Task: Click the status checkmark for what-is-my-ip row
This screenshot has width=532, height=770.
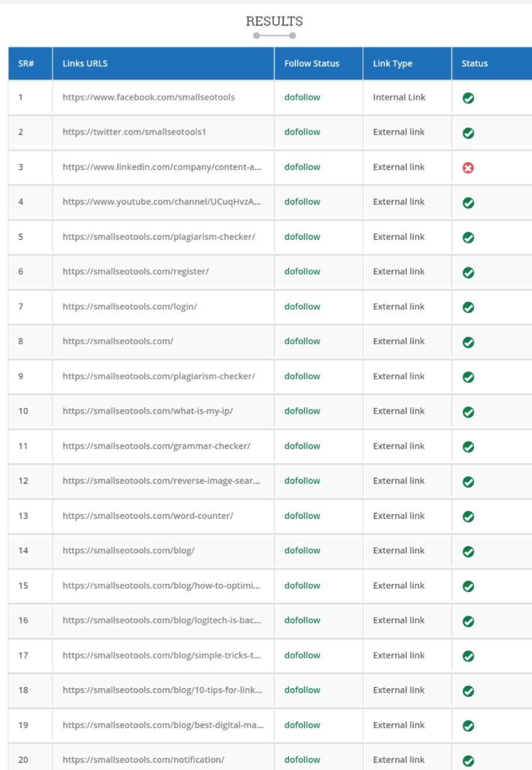Action: [468, 412]
